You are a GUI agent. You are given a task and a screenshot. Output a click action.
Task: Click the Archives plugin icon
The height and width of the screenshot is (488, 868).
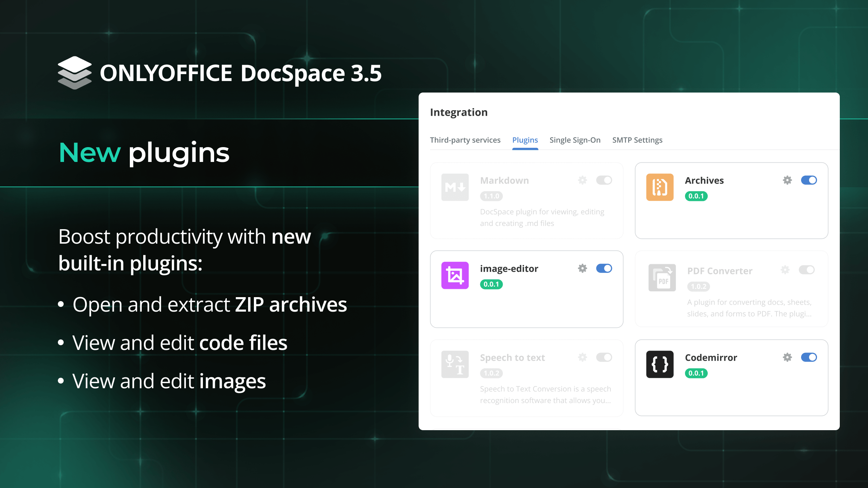tap(660, 187)
